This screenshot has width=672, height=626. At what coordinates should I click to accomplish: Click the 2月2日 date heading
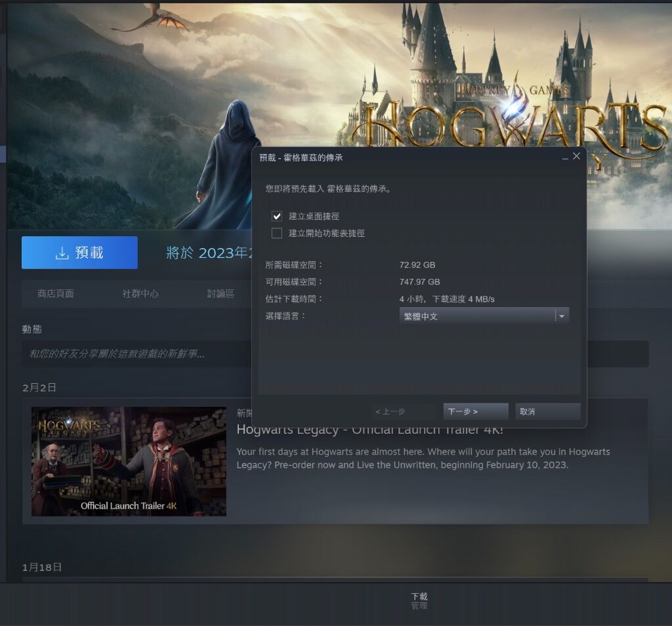39,387
